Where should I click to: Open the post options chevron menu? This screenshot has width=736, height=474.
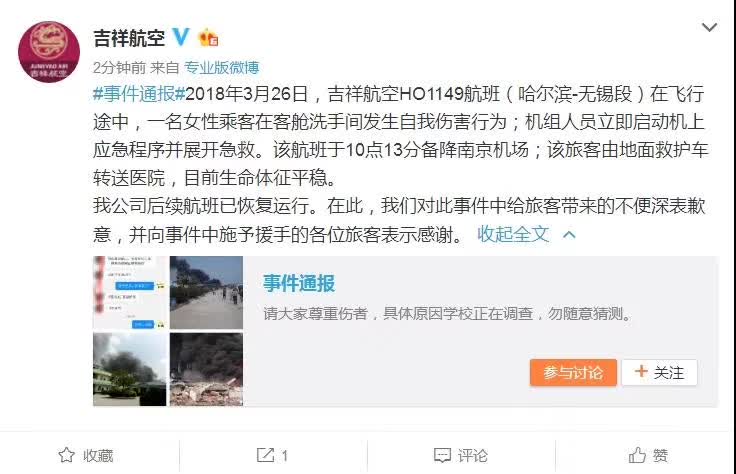pyautogui.click(x=709, y=27)
